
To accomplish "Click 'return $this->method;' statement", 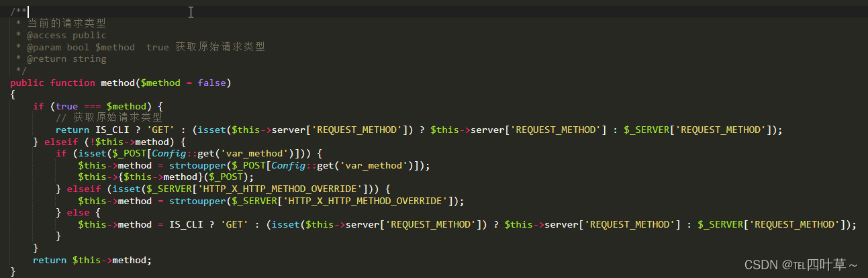I will [x=93, y=260].
